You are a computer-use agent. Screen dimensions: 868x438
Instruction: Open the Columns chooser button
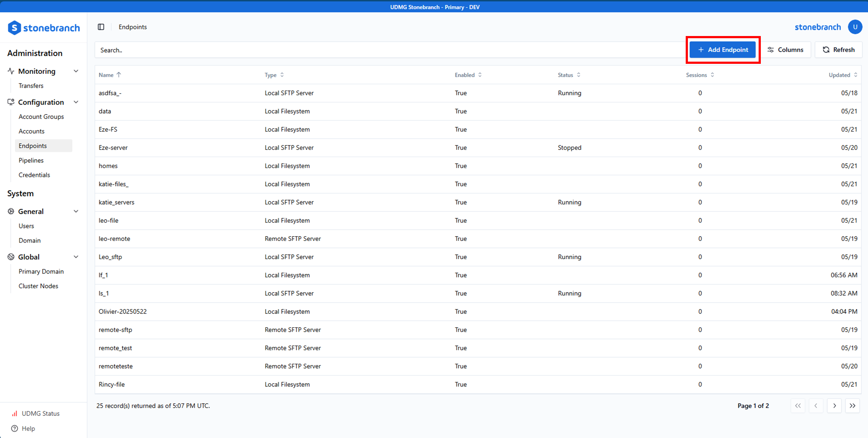(x=786, y=50)
